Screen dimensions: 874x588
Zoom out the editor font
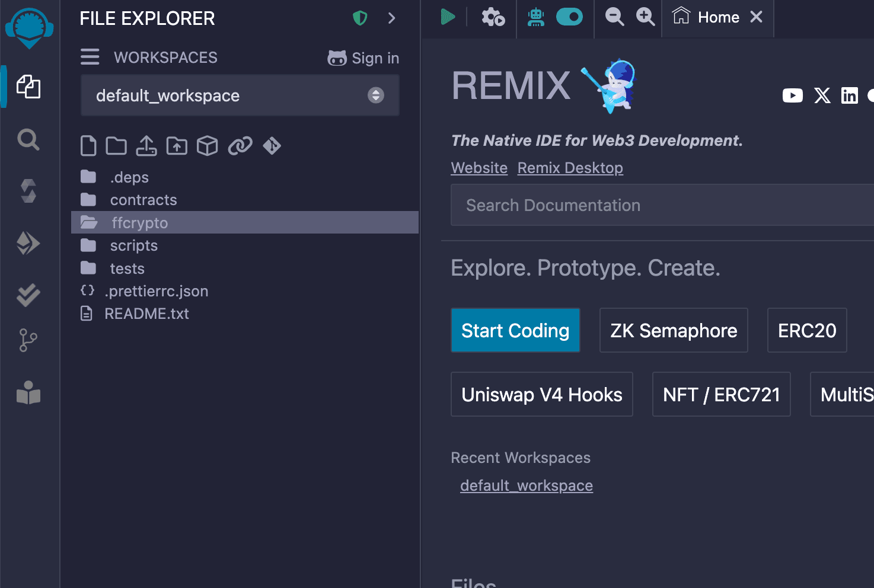614,17
